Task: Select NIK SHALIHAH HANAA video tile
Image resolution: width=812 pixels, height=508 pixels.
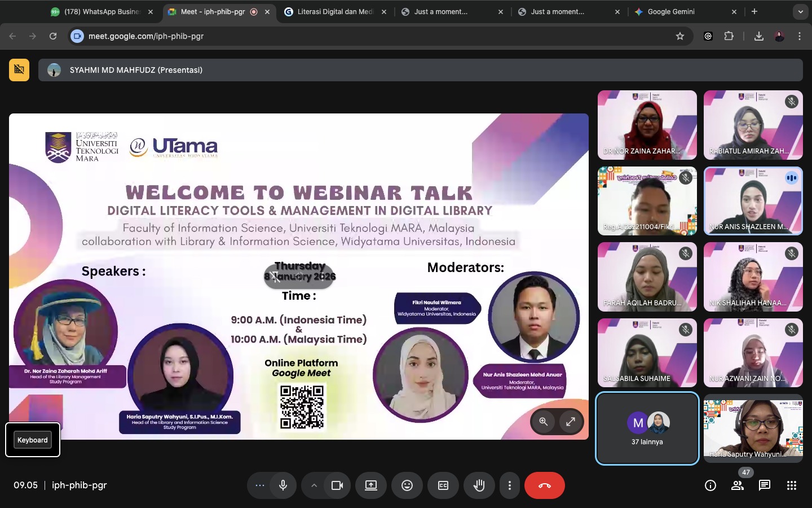Action: coord(753,277)
